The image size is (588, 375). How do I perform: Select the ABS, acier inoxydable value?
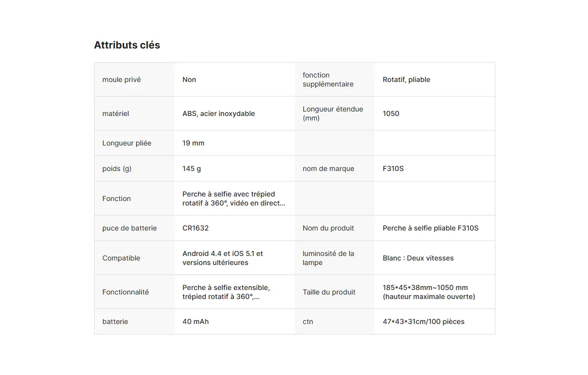click(x=219, y=113)
